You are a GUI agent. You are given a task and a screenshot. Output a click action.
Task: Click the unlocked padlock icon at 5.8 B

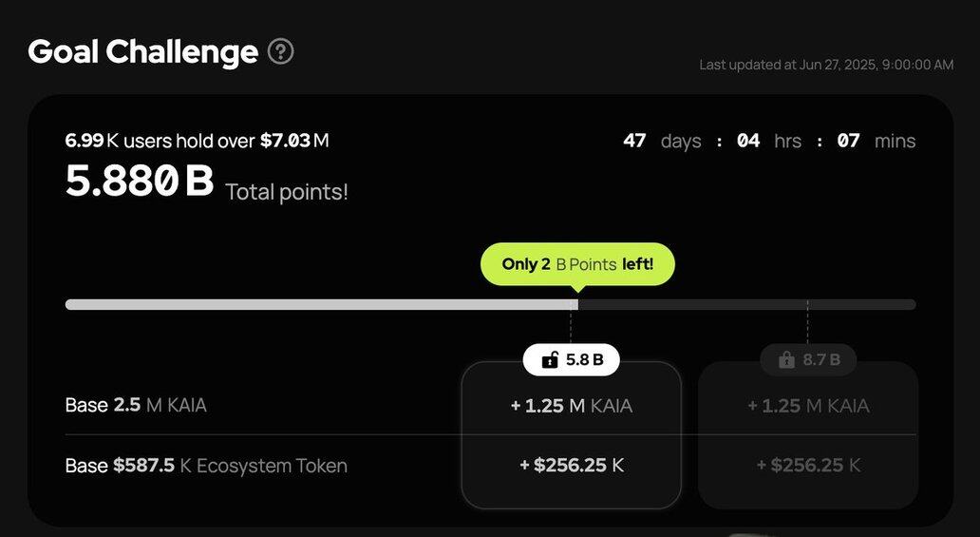coord(550,360)
